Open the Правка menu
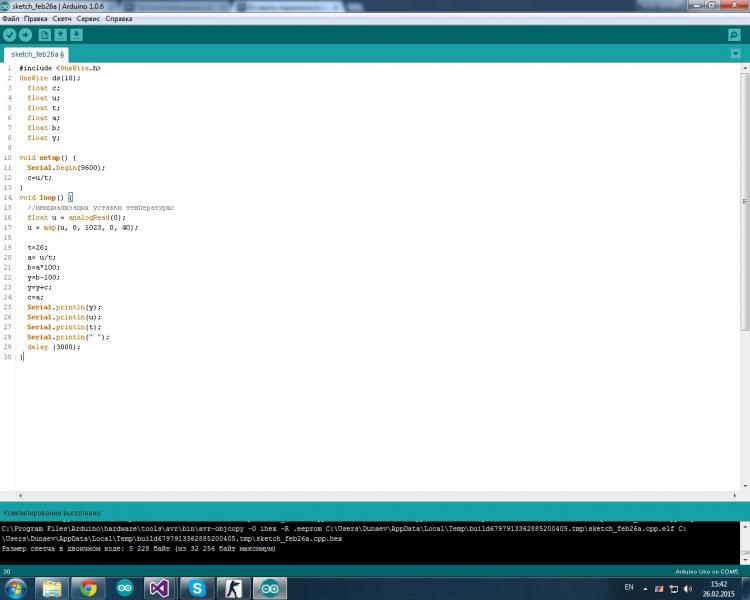Screen dimensions: 750x600 coord(34,18)
